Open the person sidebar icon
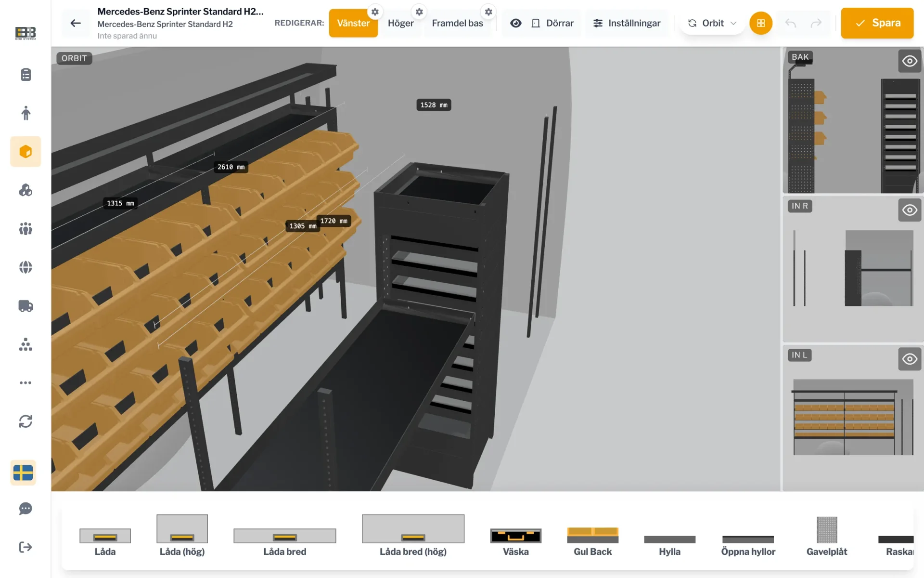The height and width of the screenshot is (578, 924). point(26,113)
